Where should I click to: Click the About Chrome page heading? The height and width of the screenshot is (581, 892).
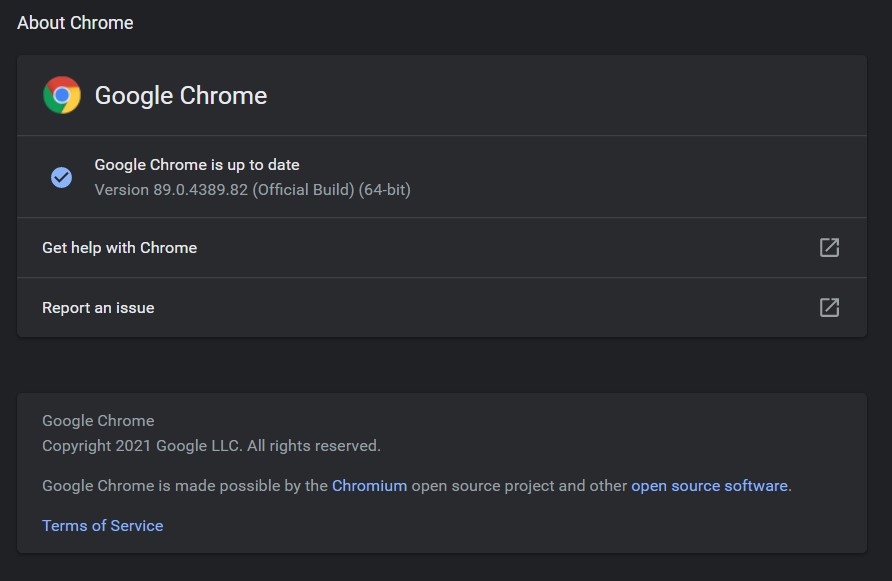75,23
